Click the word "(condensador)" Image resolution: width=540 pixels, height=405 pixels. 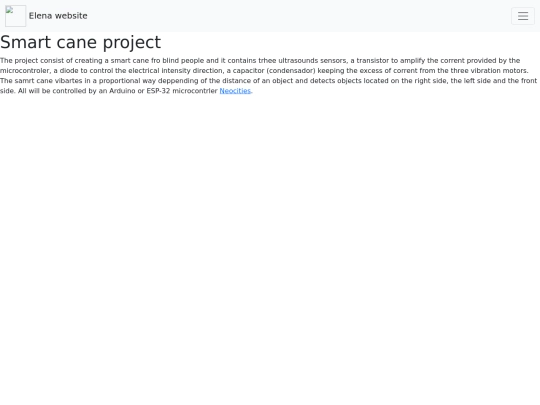pos(291,71)
